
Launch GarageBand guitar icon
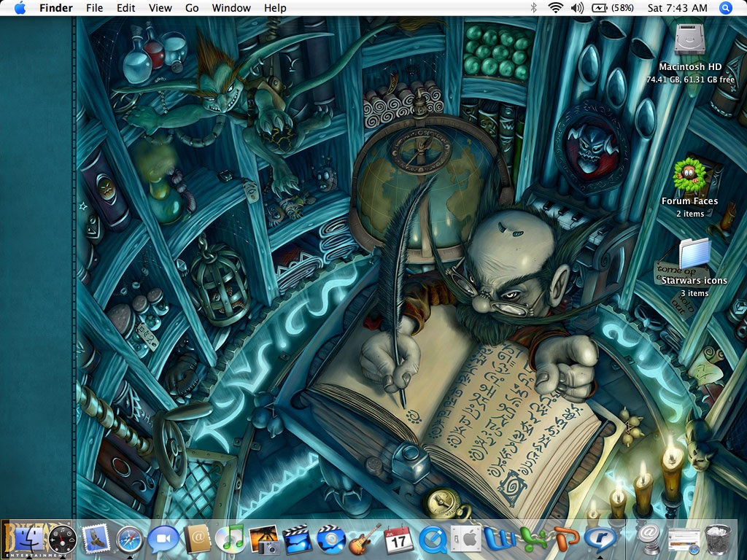(365, 540)
